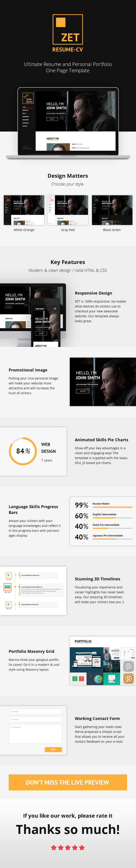Viewport: 136px width, 868px height.
Task: Tap the hamburger menu on phone mockup
Action: point(55,308)
